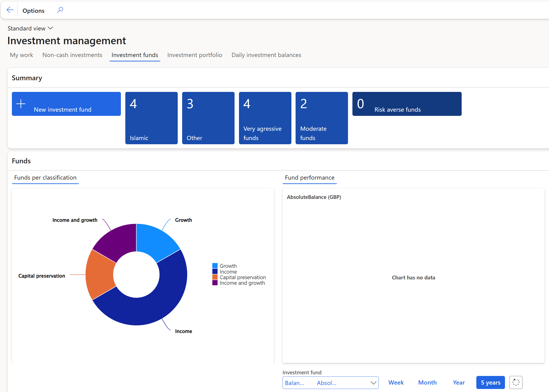The width and height of the screenshot is (549, 392).
Task: Click the Investment fund dropdown chevron
Action: [x=373, y=383]
